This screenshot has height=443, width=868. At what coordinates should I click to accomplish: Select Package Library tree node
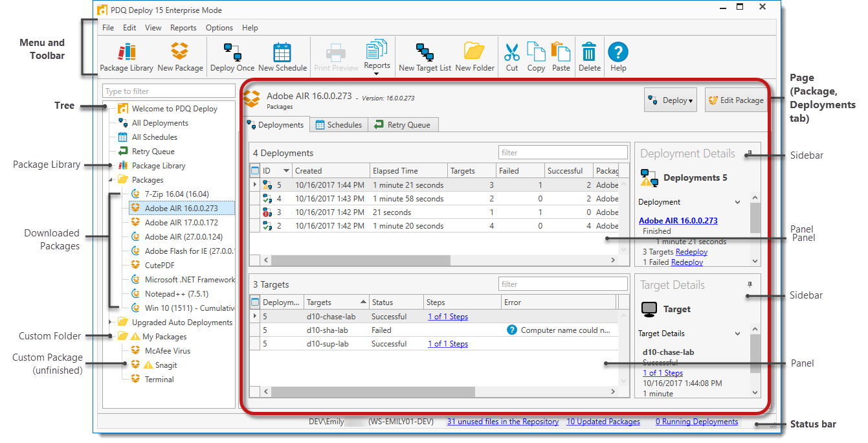click(158, 166)
